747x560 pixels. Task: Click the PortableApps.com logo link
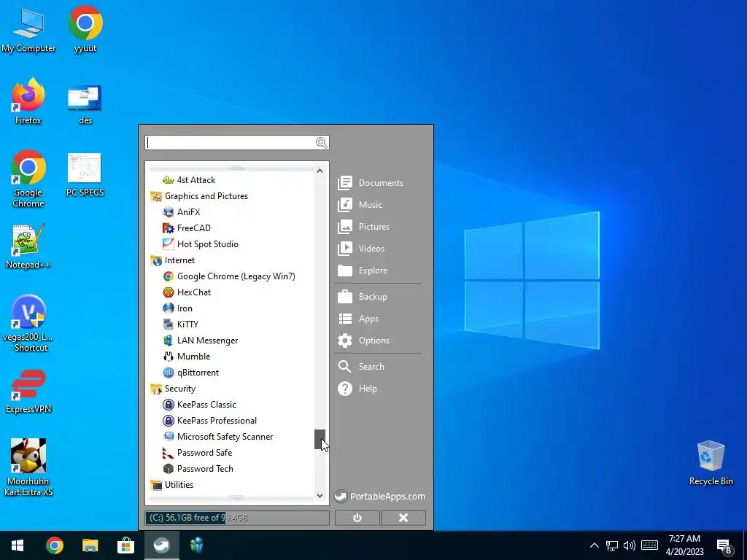tap(379, 497)
